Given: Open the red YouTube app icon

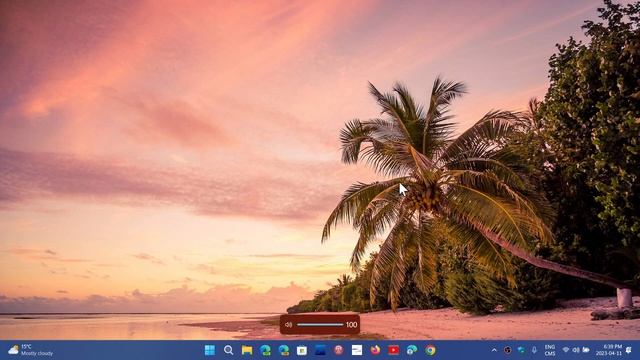Looking at the screenshot, I should [393, 350].
